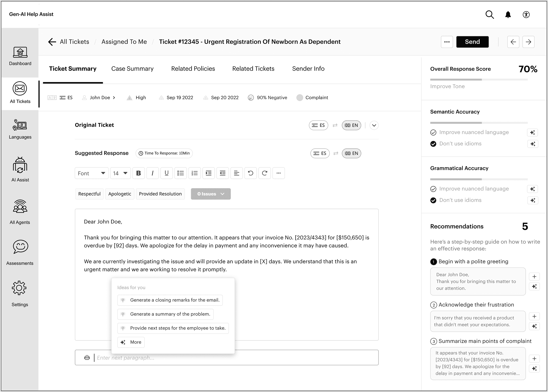548x392 pixels.
Task: Open the Font dropdown
Action: pos(91,173)
